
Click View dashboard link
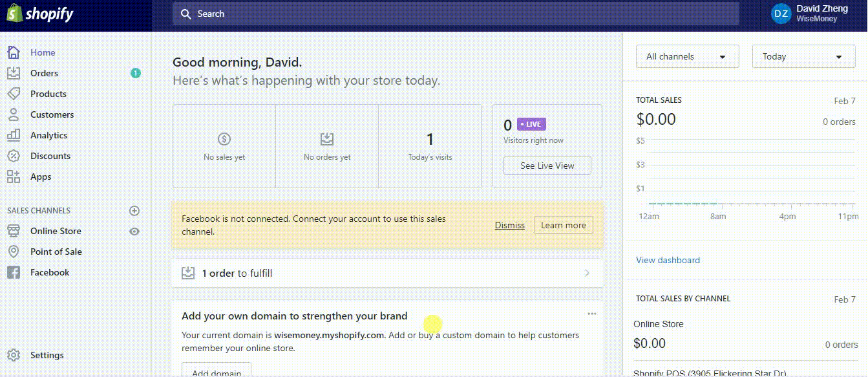coord(668,260)
